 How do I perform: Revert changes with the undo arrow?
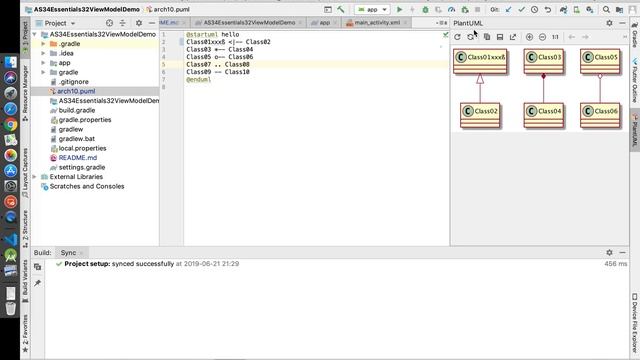(x=548, y=9)
